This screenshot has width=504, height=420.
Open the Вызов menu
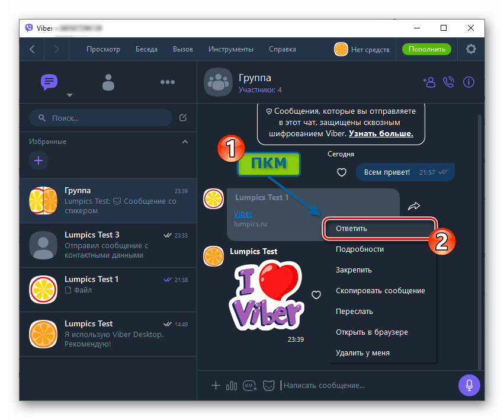[x=183, y=49]
